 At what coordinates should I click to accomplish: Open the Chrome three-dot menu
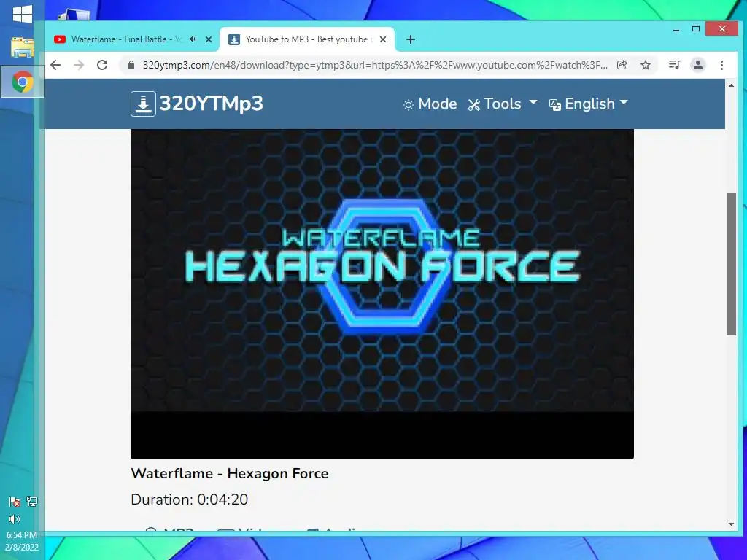tap(721, 65)
